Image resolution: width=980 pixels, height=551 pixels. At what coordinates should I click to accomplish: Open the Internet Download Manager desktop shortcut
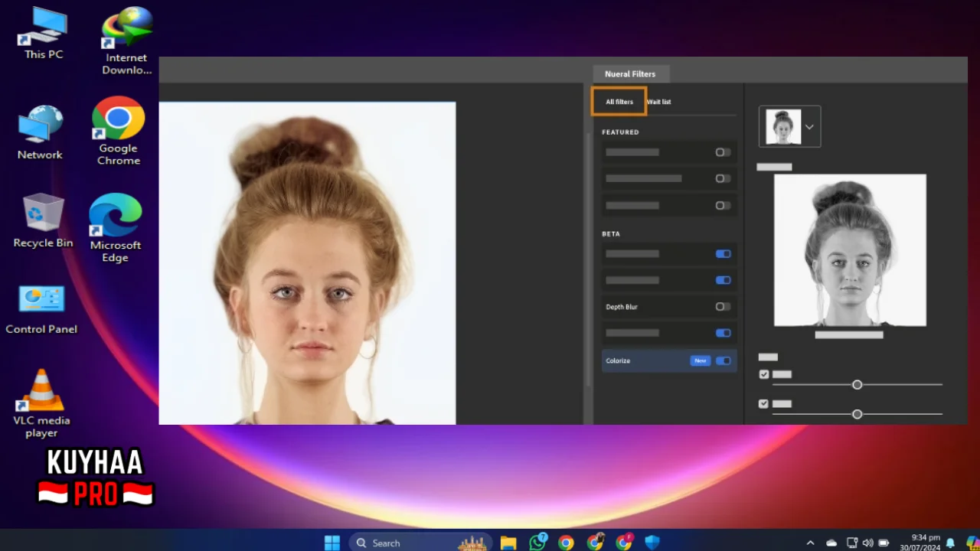tap(127, 41)
